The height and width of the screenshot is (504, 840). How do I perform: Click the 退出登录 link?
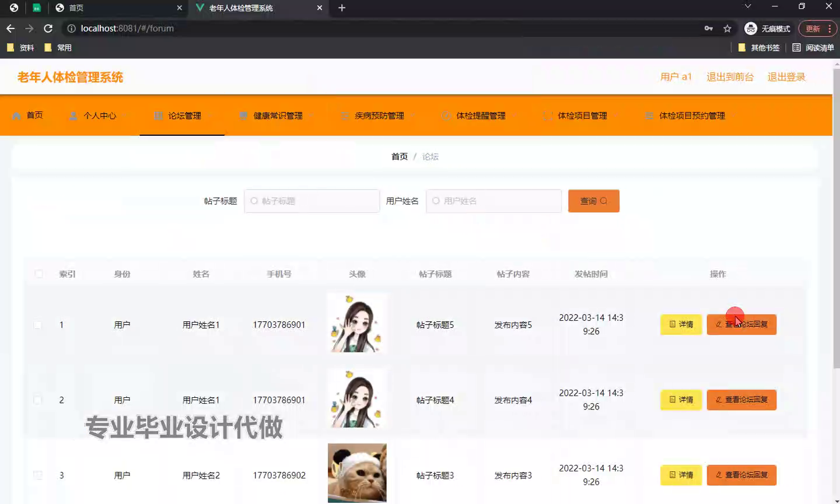786,77
